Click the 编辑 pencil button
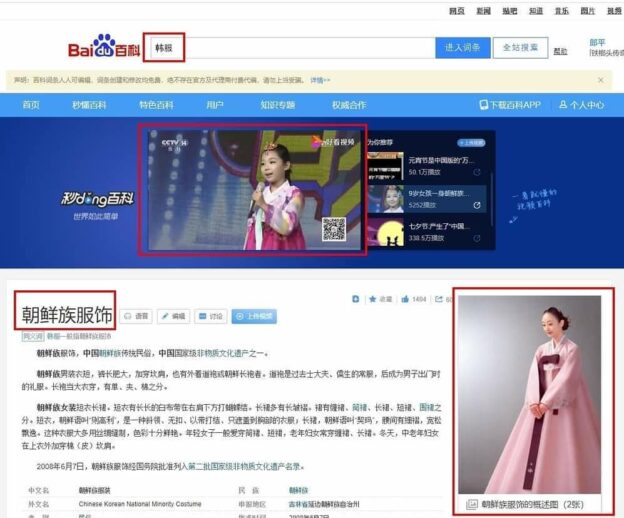Screen dimensions: 624x518 [x=173, y=316]
